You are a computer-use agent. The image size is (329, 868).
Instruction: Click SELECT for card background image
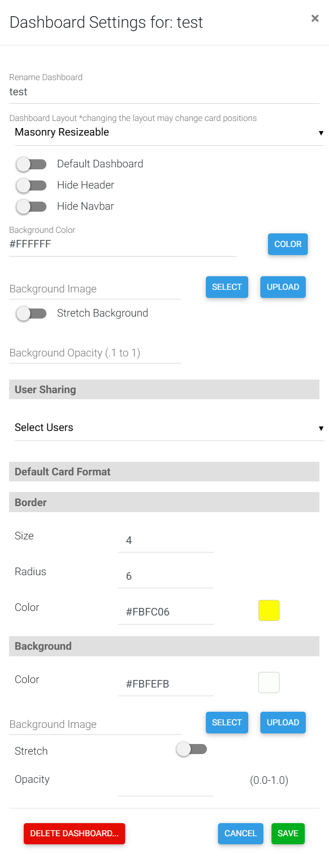pos(227,723)
